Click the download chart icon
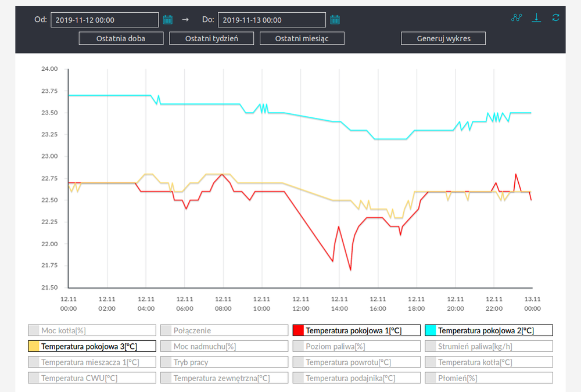This screenshot has height=392, width=581. point(537,17)
